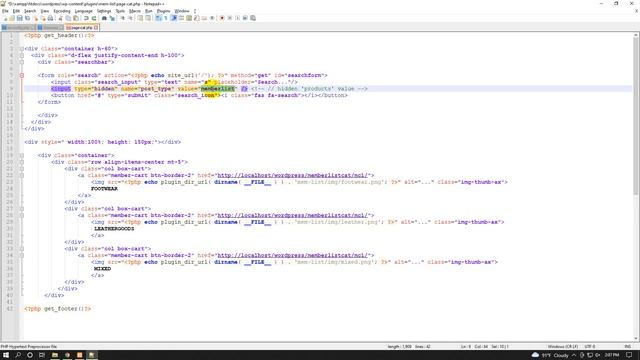This screenshot has width=640, height=360.
Task: Click the memberlistcat link on line 22
Action: 293,175
